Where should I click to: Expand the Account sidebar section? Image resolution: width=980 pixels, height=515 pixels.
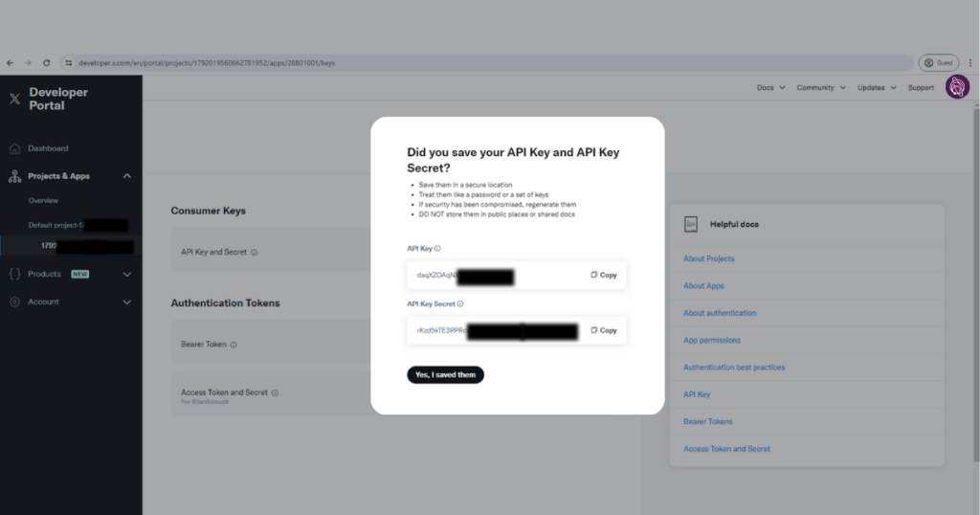tap(127, 302)
